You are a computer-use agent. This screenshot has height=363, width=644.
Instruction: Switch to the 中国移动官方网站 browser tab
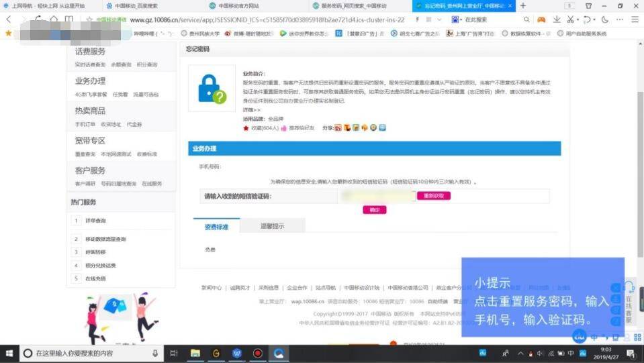pos(238,6)
